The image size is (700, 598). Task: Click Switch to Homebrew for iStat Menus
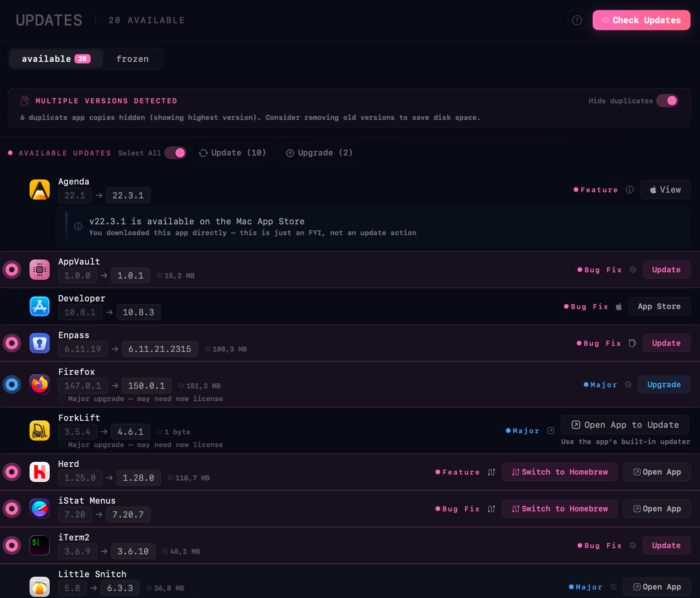coord(559,508)
